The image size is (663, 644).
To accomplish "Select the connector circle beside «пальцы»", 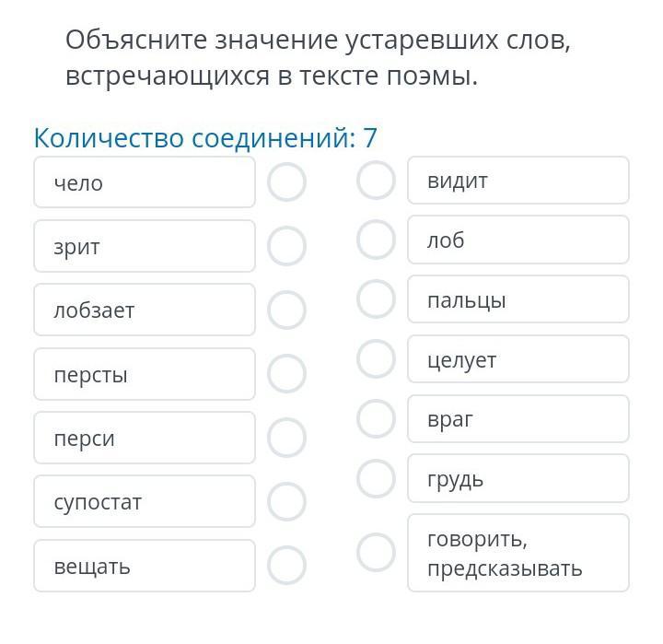I will click(376, 299).
